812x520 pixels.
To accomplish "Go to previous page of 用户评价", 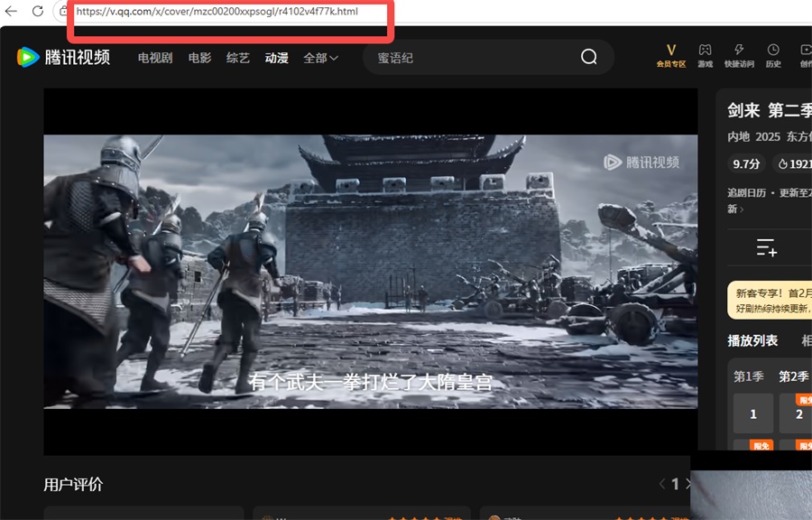I will 662,484.
